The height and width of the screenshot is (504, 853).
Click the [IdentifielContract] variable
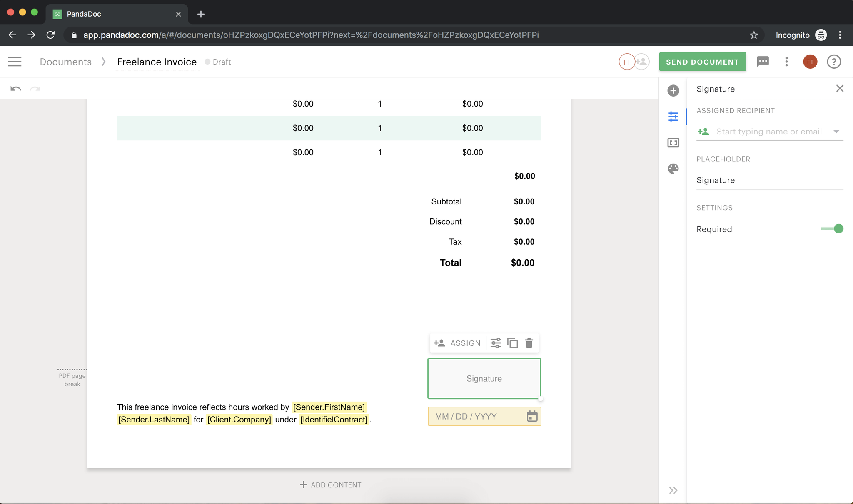coord(334,420)
